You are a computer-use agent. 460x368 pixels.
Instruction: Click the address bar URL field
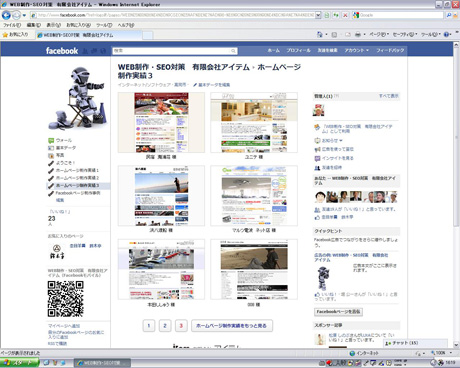click(172, 15)
